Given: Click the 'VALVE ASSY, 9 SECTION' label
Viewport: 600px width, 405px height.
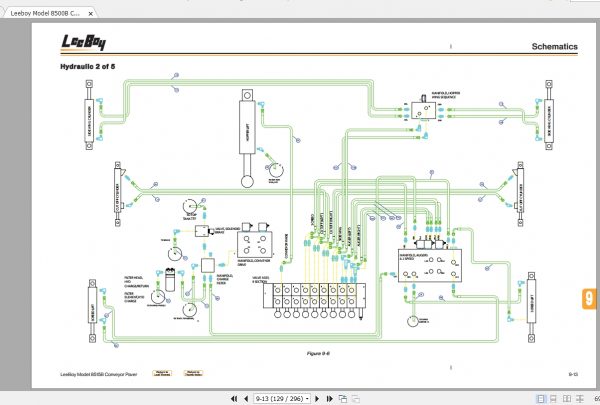Looking at the screenshot, I should [260, 279].
